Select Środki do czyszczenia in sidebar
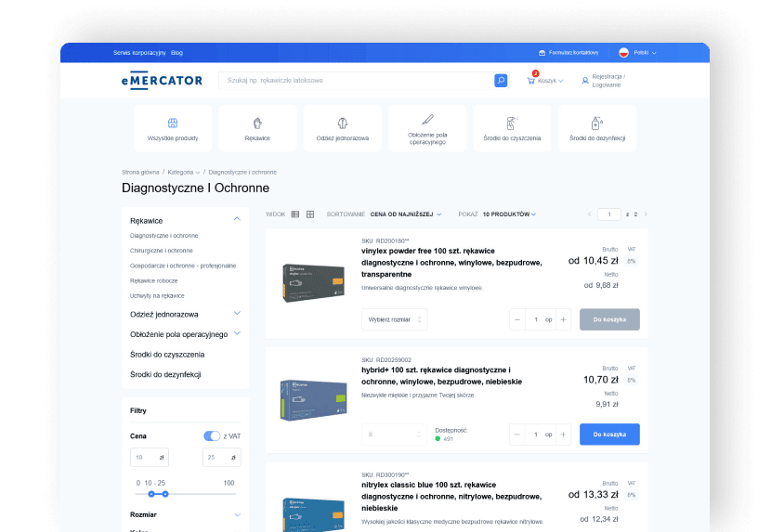 point(167,355)
